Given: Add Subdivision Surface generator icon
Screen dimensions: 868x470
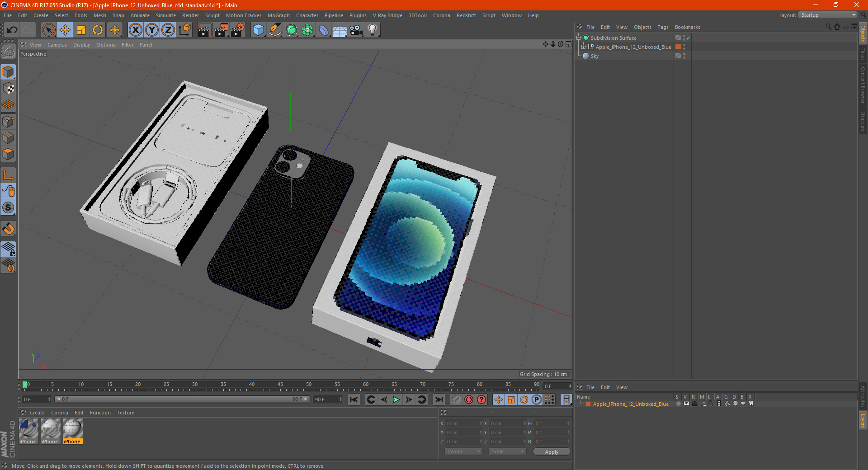Looking at the screenshot, I should pos(291,30).
